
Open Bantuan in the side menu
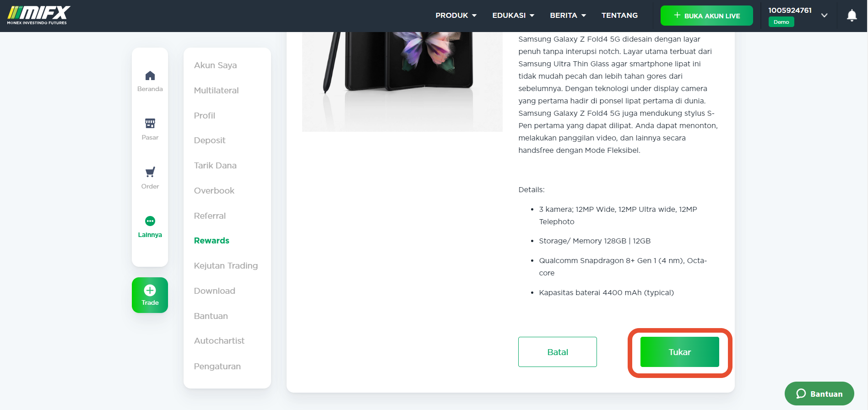[x=211, y=316]
